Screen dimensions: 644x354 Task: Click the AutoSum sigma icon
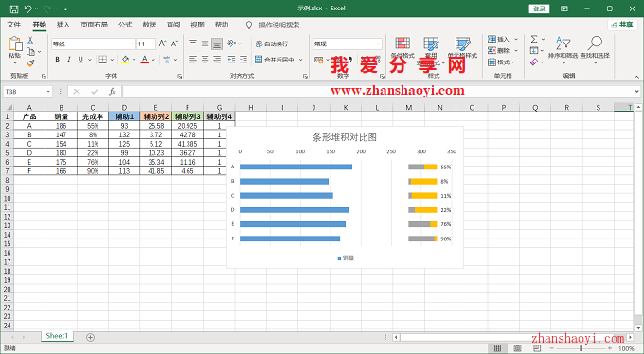tap(534, 39)
